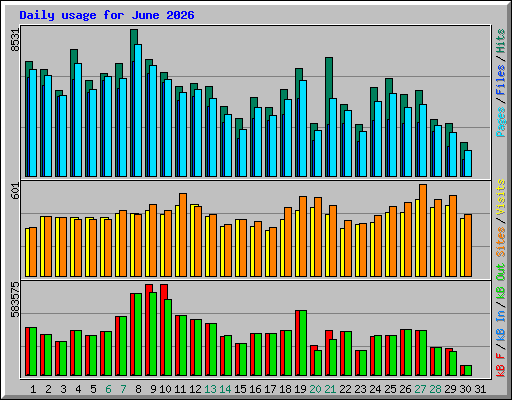Screen dimensions: 512x400
Task: Click day label 16 on the x-axis
Action: pos(255,389)
